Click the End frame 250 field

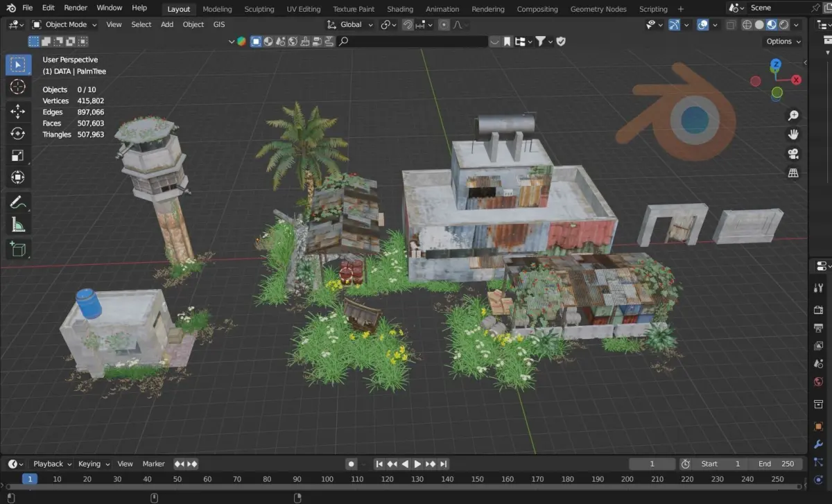776,464
